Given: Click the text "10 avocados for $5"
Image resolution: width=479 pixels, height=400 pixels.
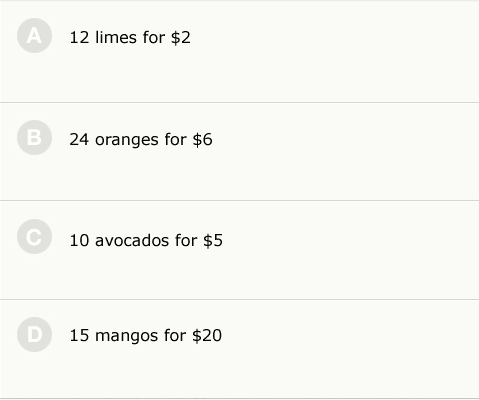Looking at the screenshot, I should coord(146,240).
